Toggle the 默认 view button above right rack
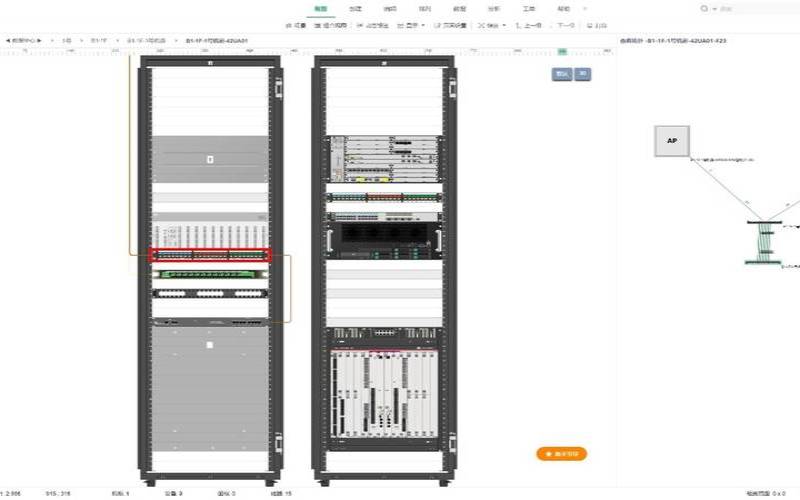This screenshot has height=500, width=800. tap(561, 74)
